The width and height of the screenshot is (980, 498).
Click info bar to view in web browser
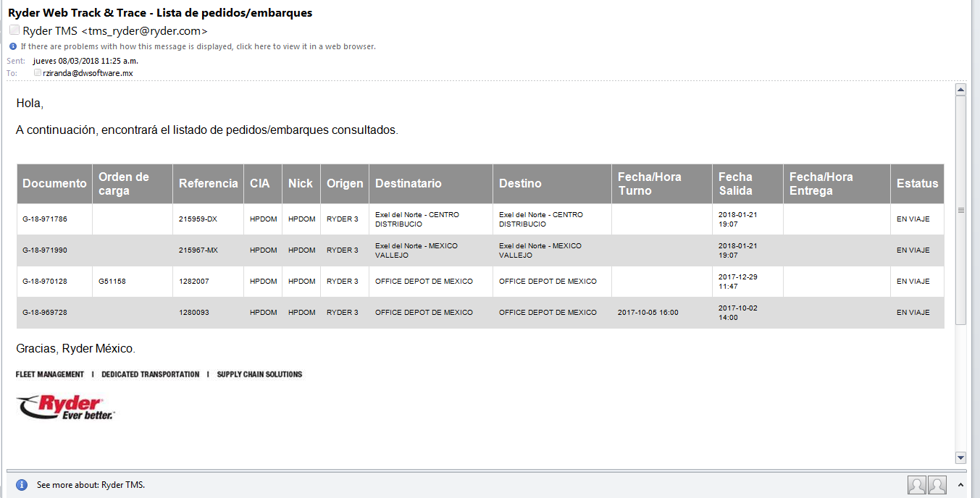click(198, 46)
